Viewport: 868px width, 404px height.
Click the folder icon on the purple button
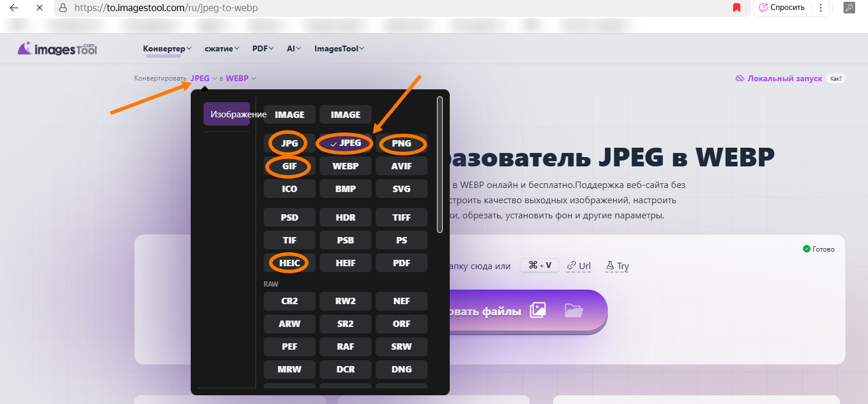pyautogui.click(x=574, y=311)
